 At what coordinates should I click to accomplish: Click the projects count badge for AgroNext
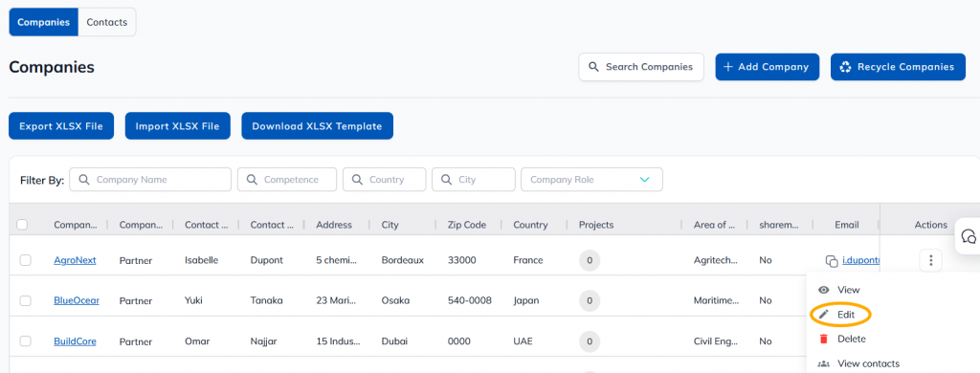tap(590, 260)
